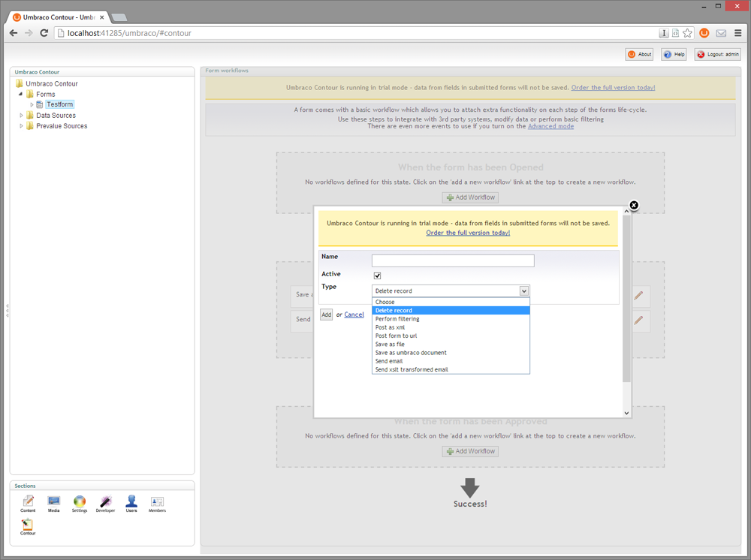
Task: Click the orange Umbraco extension icon
Action: [704, 33]
